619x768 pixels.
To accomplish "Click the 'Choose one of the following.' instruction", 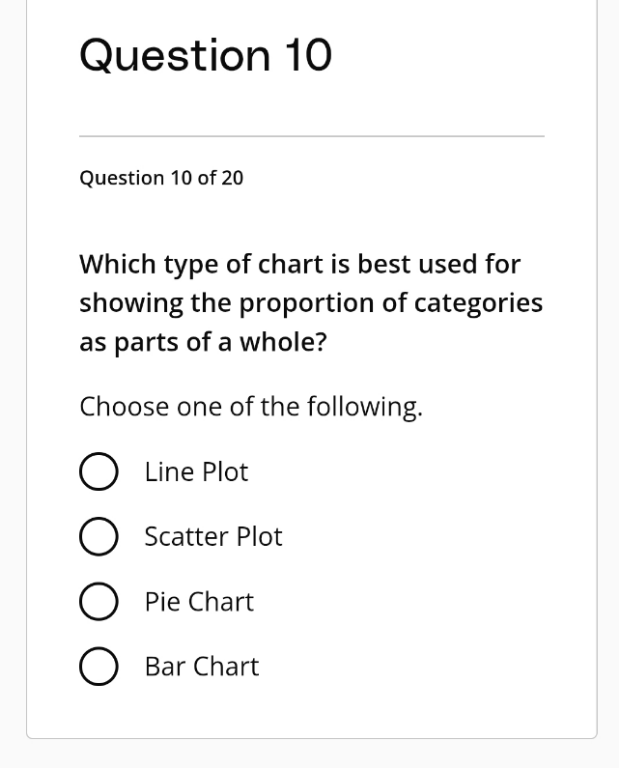I will [x=251, y=407].
